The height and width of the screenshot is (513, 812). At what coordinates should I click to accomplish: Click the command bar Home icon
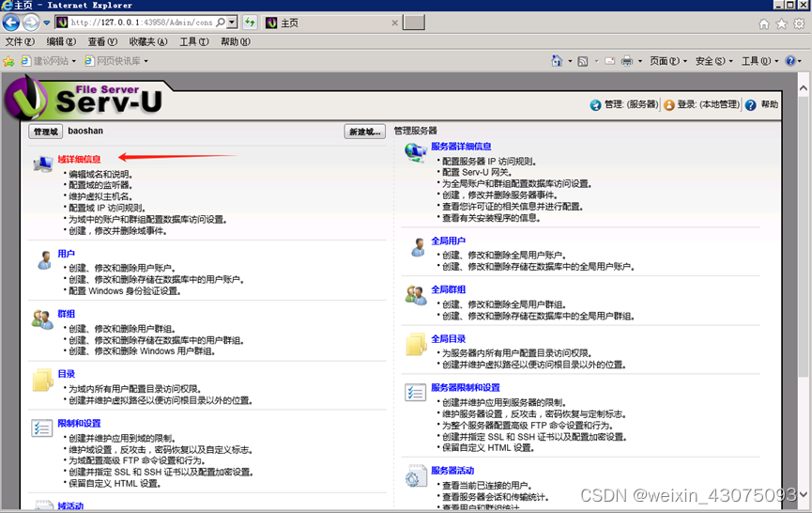(x=557, y=61)
